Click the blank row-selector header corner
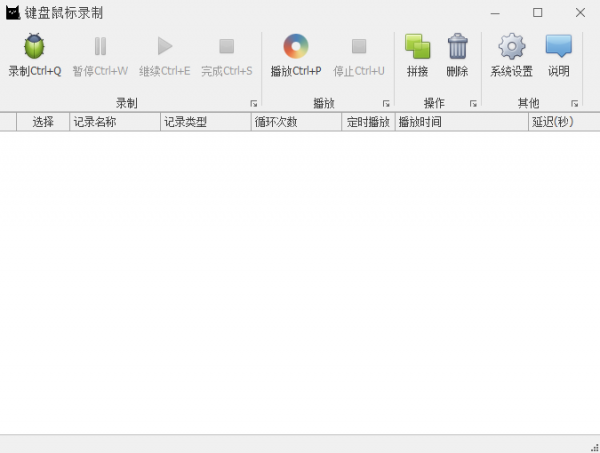This screenshot has height=453, width=600. 8,122
